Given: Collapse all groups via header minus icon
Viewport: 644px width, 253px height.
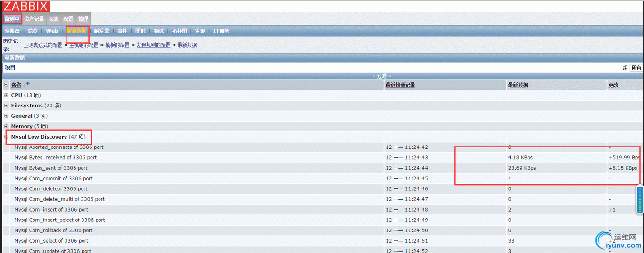Looking at the screenshot, I should tap(6, 85).
